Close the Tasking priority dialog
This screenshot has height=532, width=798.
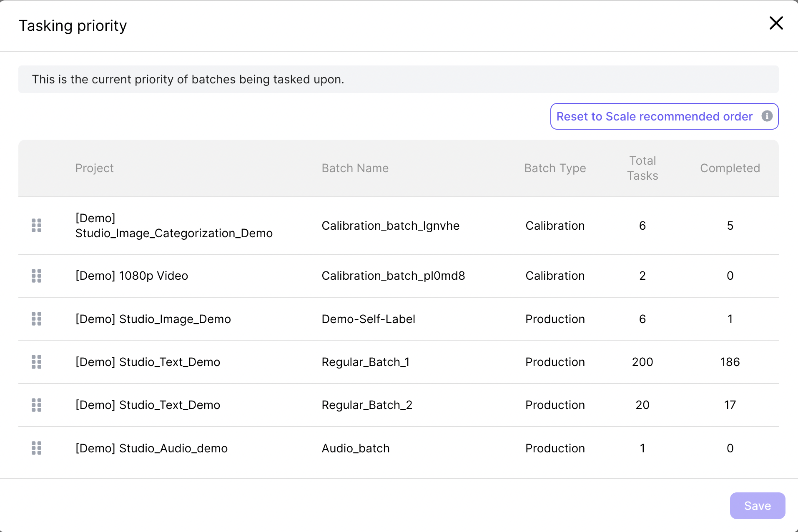[x=776, y=23]
